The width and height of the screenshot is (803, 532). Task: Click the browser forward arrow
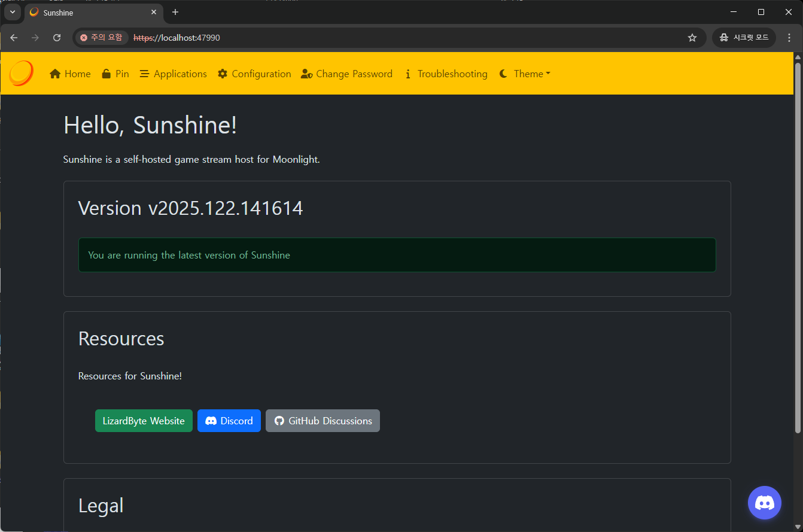35,38
